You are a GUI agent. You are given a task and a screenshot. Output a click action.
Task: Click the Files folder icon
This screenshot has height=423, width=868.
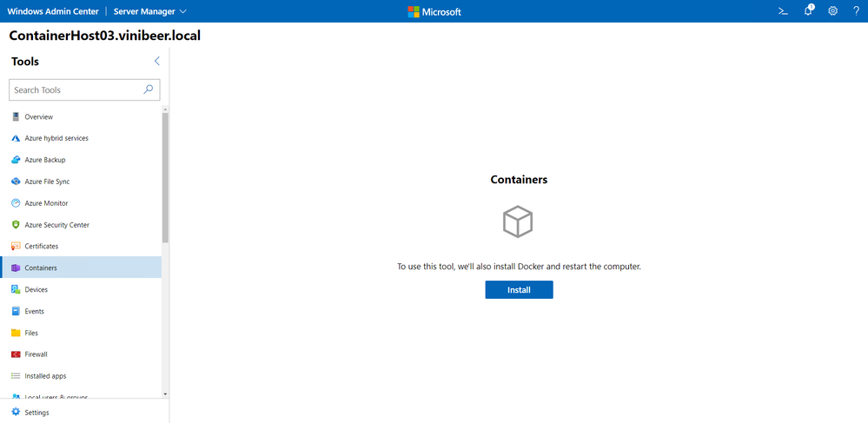point(16,333)
